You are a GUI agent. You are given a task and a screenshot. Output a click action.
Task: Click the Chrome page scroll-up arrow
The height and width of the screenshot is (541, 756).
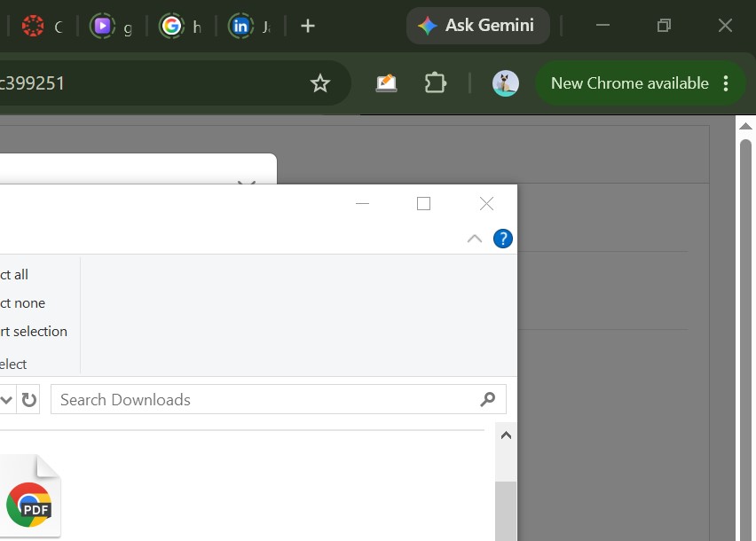tap(745, 126)
